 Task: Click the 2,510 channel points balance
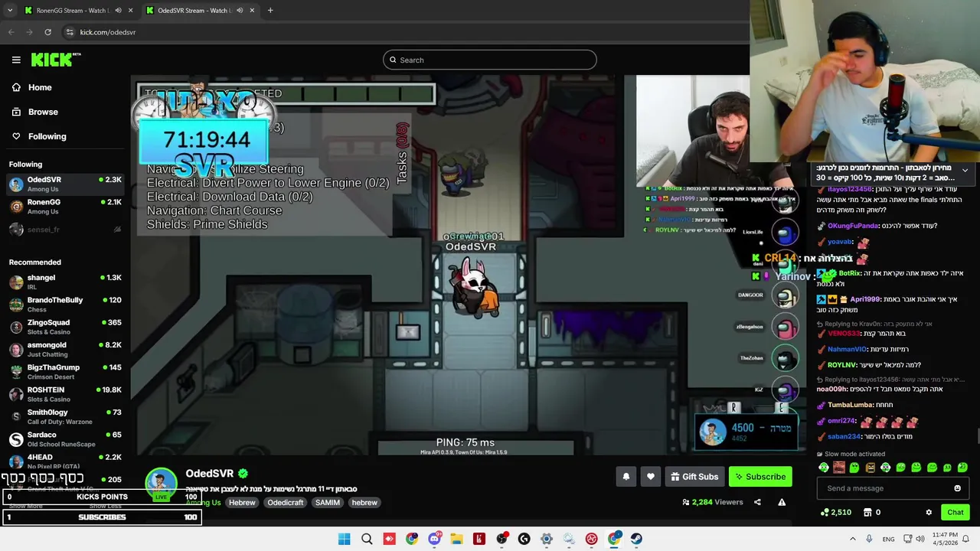[x=836, y=513]
